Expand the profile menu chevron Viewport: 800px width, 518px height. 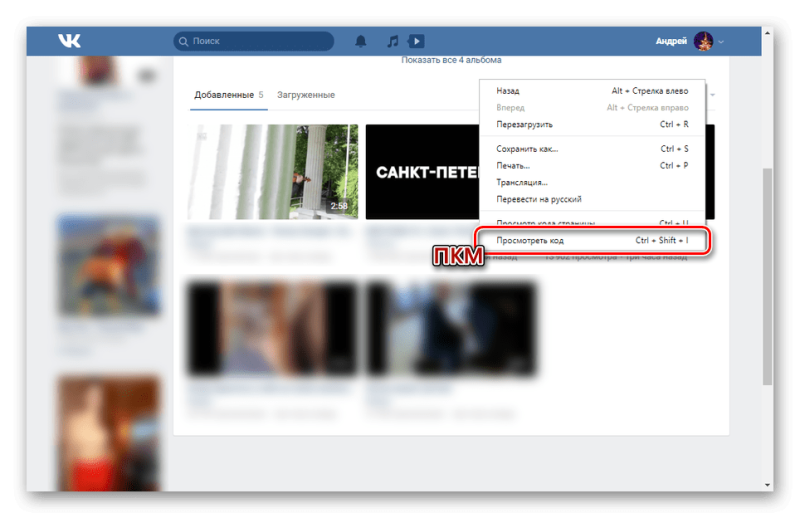pos(721,42)
